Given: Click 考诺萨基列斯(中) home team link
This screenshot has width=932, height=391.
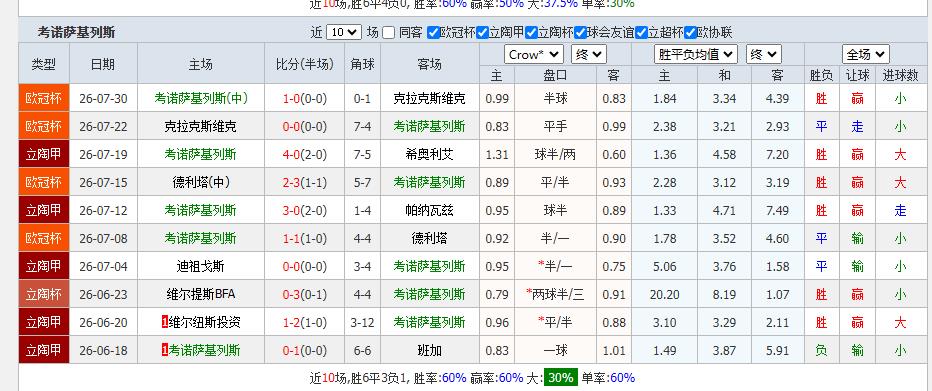Looking at the screenshot, I should pyautogui.click(x=200, y=99).
